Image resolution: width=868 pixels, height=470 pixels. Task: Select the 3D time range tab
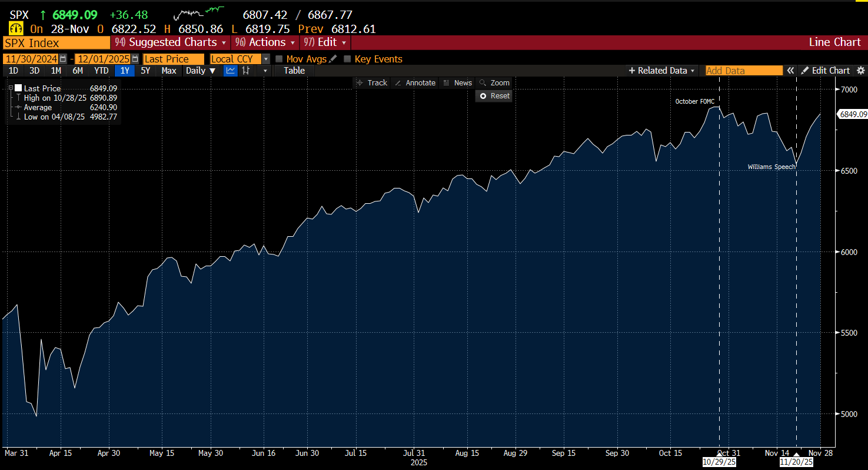[35, 71]
